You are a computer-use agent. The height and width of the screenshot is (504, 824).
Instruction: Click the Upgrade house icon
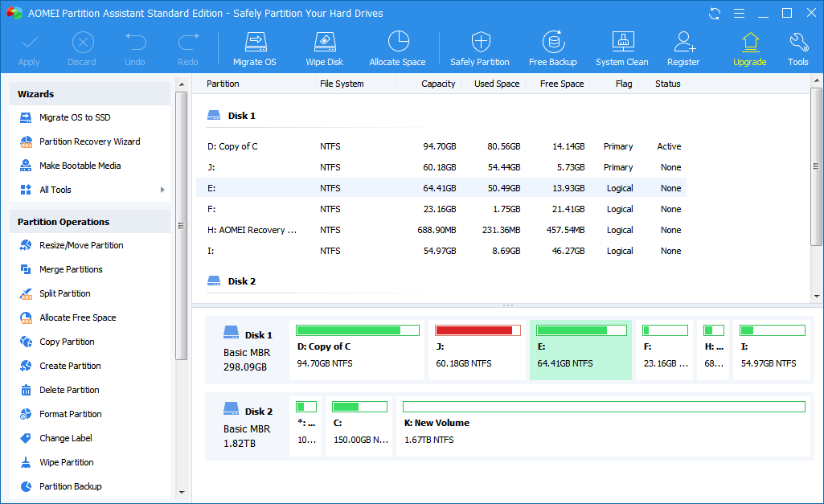pyautogui.click(x=750, y=43)
